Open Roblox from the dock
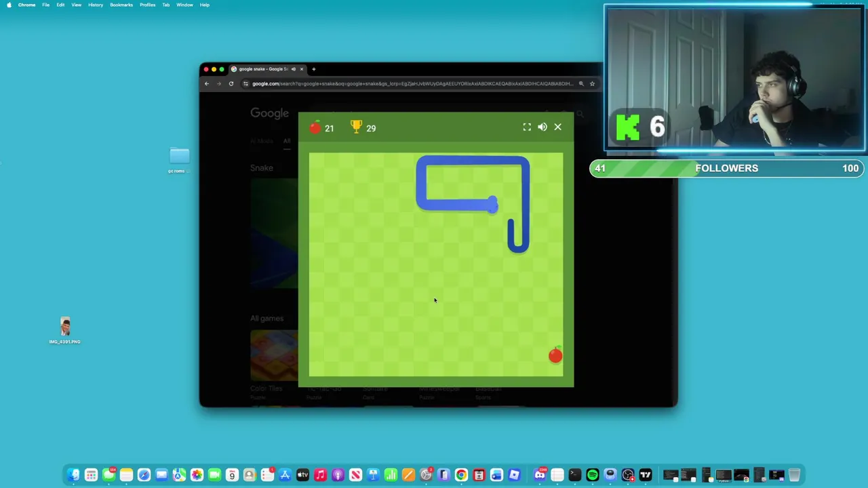 514,474
